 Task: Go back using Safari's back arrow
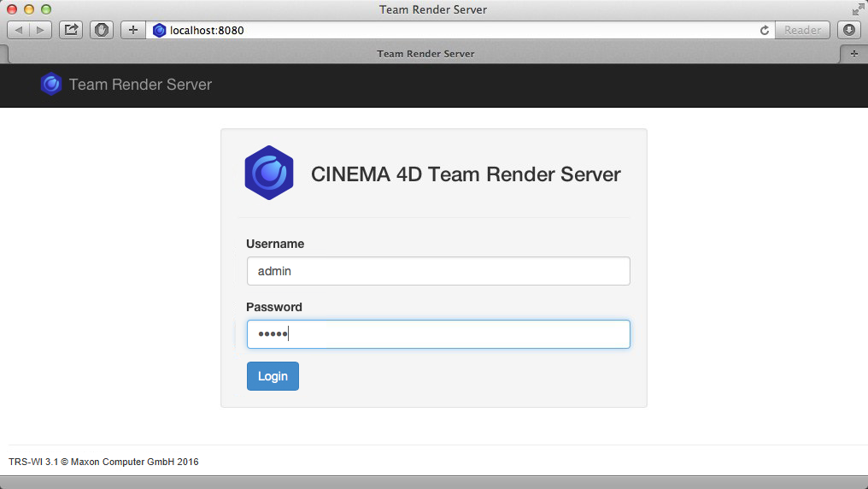tap(19, 30)
